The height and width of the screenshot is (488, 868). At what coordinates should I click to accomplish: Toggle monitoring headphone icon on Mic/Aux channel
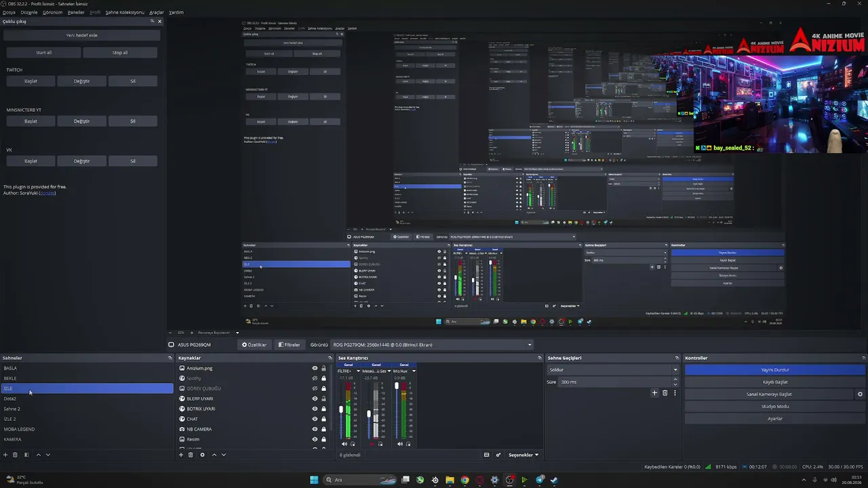pyautogui.click(x=408, y=444)
